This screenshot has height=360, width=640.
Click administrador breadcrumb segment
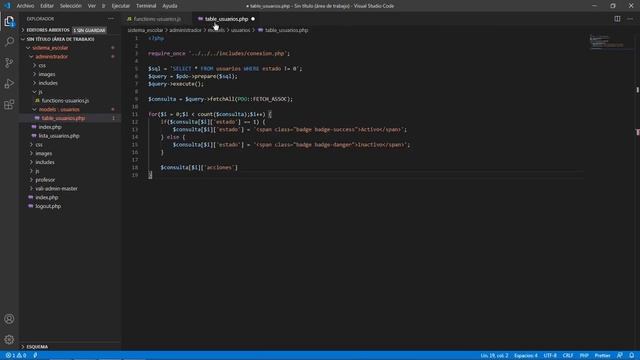coord(185,30)
